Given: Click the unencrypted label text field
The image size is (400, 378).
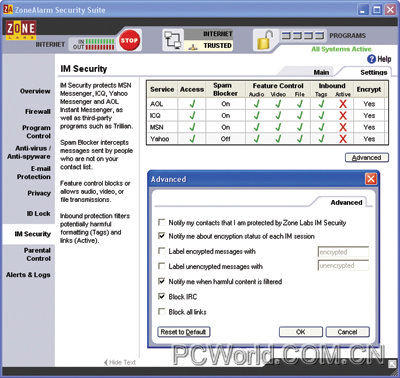Looking at the screenshot, I should [x=343, y=266].
